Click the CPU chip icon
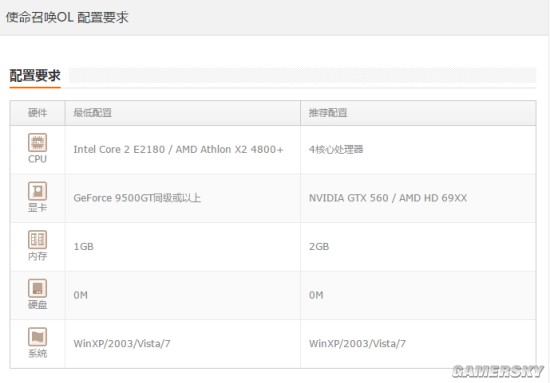Viewport: 550px width, 383px height. pyautogui.click(x=37, y=142)
